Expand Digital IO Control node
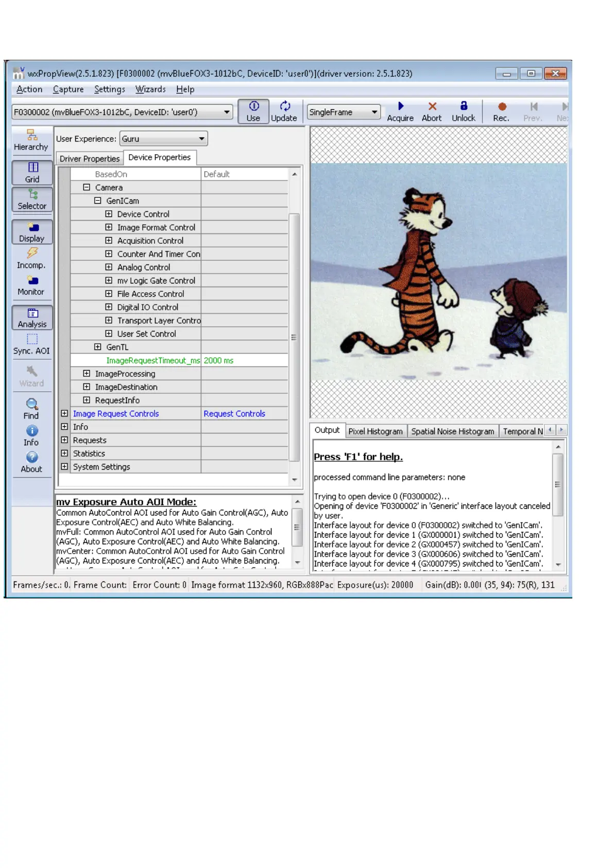The image size is (613, 868). (109, 307)
